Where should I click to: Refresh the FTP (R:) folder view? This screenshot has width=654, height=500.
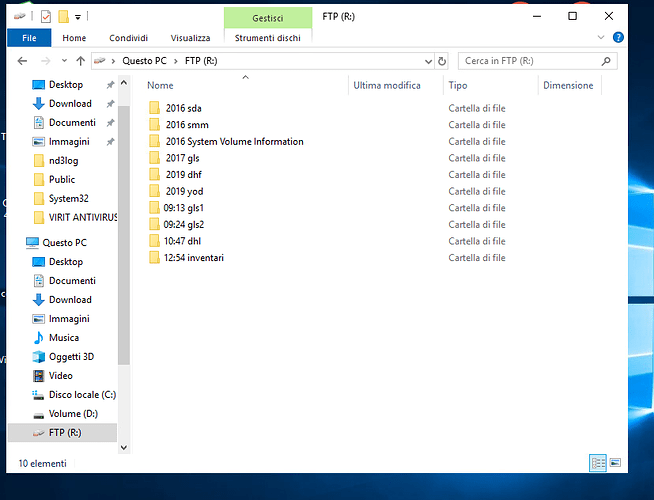(x=442, y=62)
